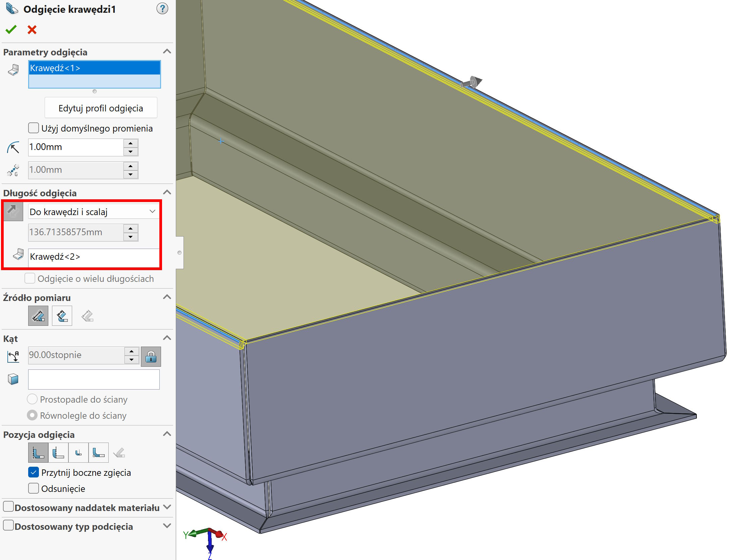
Task: Increase the 1.00mm bend radius with the up arrow
Action: click(x=131, y=143)
